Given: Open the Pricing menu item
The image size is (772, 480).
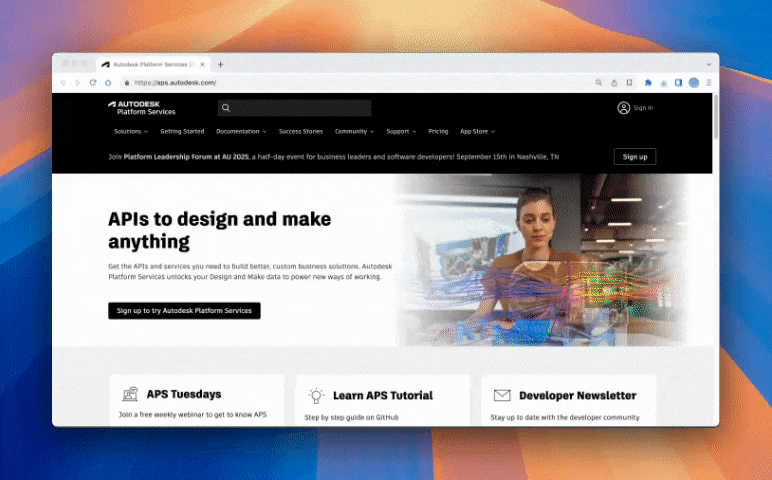Looking at the screenshot, I should 438,131.
